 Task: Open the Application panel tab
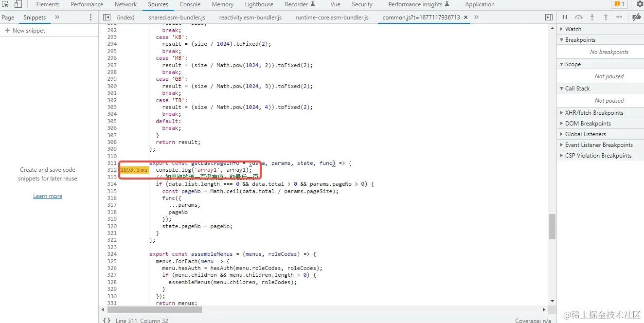pos(480,4)
